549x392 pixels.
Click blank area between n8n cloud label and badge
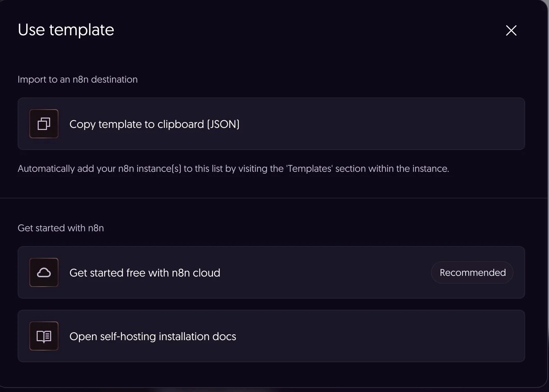[325, 272]
